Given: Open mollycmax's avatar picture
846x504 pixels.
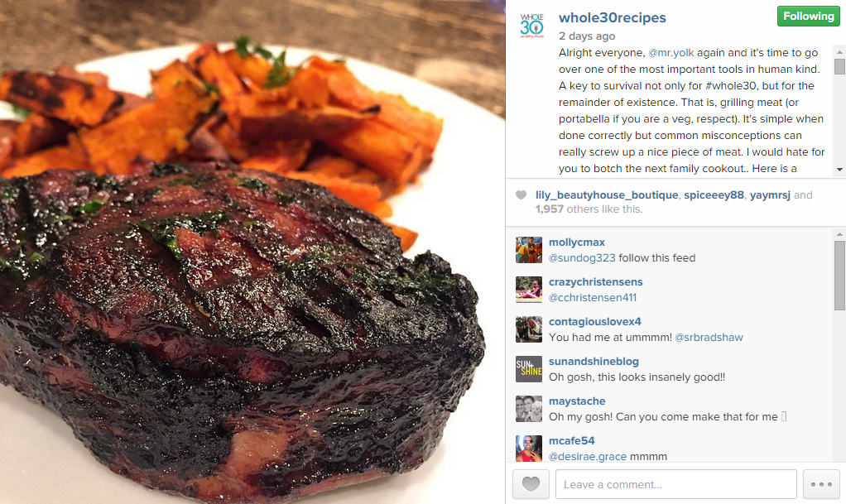Looking at the screenshot, I should [529, 250].
